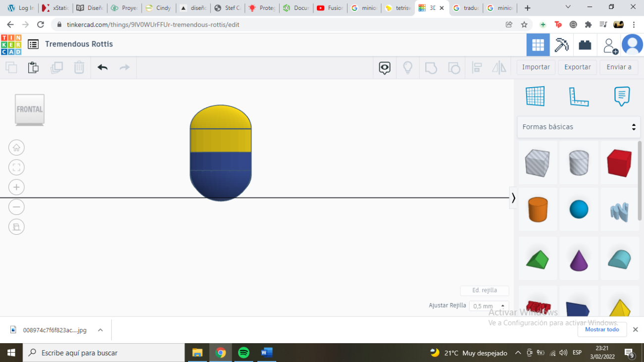Open the Ajustar Rejilla 0,5 mm dropdown
The height and width of the screenshot is (362, 644).
(489, 306)
